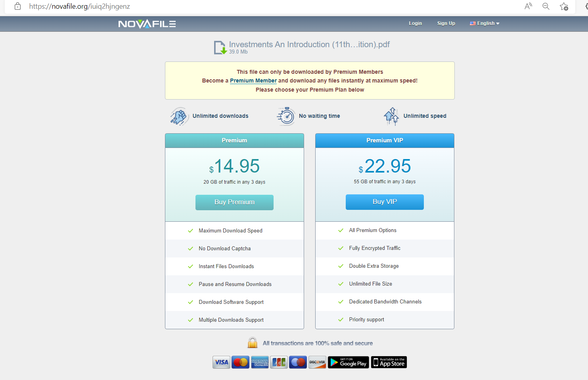The image size is (588, 380).
Task: Click "55 GB of traffic in any 3 days"
Action: pos(385,182)
